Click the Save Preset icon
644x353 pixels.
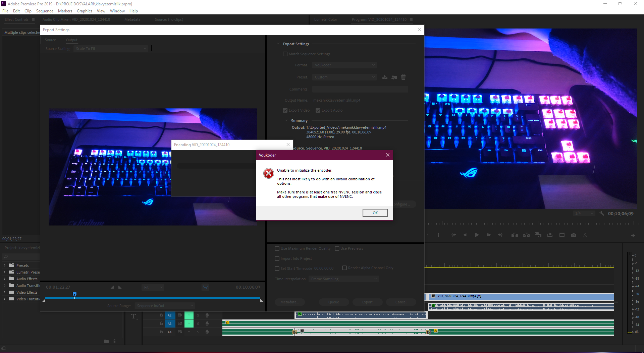point(385,77)
